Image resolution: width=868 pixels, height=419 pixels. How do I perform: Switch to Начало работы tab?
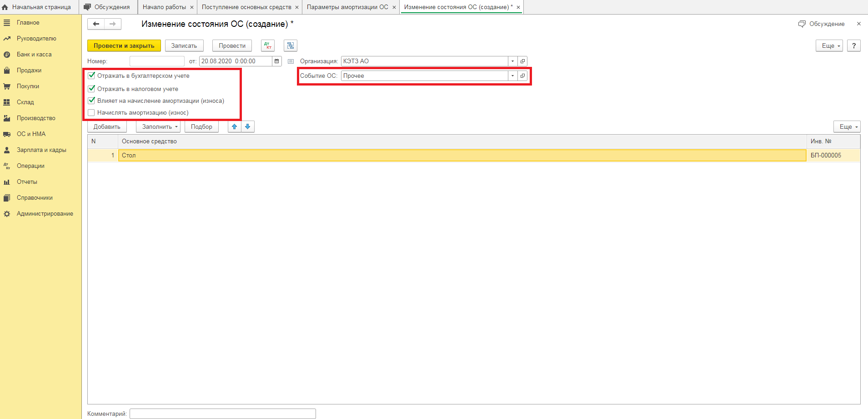[164, 7]
